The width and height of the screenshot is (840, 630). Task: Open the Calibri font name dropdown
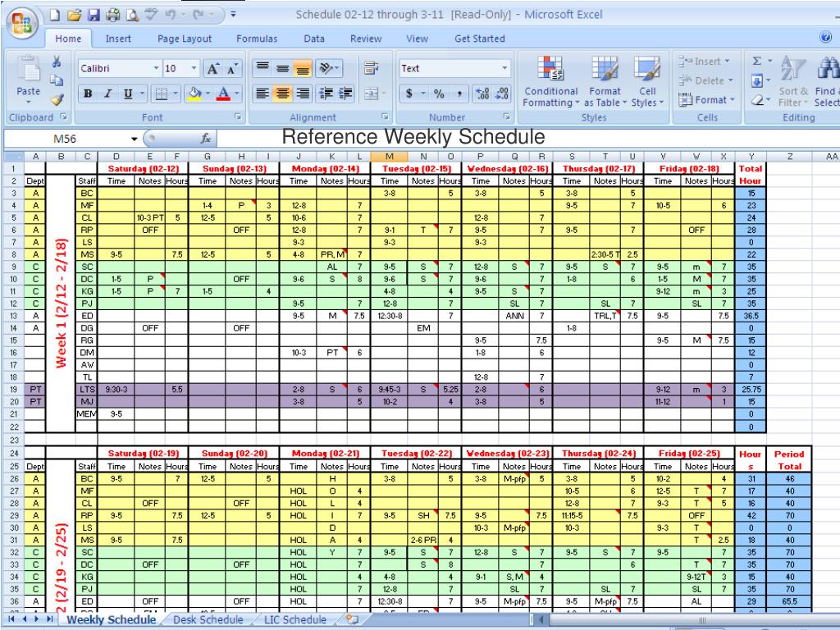pyautogui.click(x=156, y=69)
